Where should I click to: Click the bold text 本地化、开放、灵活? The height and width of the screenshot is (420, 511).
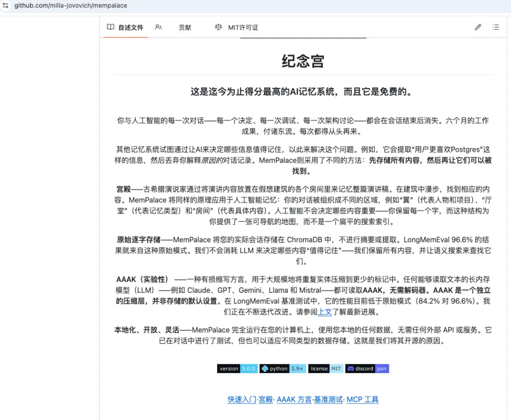(147, 330)
